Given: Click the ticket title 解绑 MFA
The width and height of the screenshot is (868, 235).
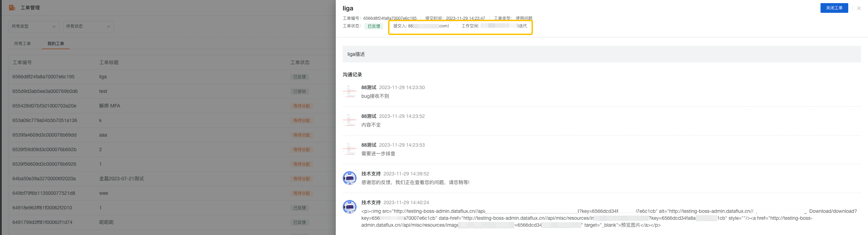Looking at the screenshot, I should coord(109,106).
